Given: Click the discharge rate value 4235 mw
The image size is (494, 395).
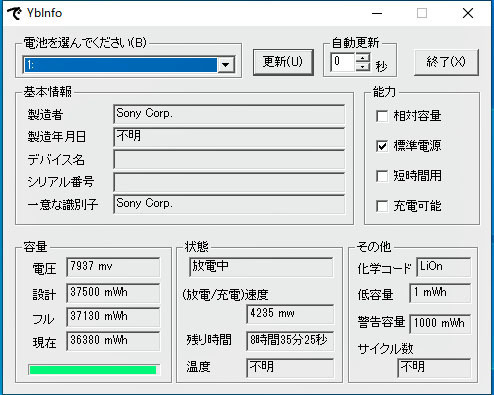Looking at the screenshot, I should pos(290,314).
